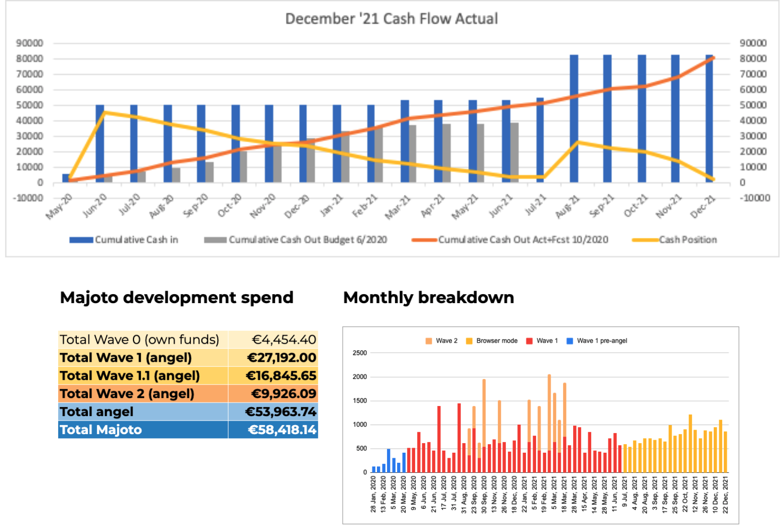Screen dimensions: 784x532
Task: Click the December '21 Cash Flow Actual title
Action: tap(391, 19)
